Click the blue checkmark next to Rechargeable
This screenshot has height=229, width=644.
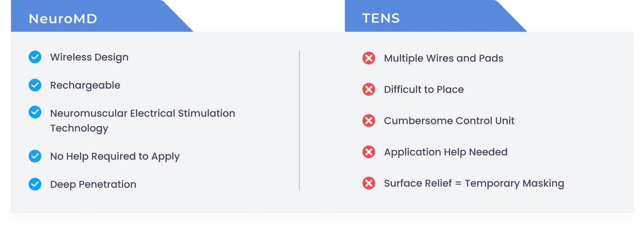pyautogui.click(x=35, y=85)
